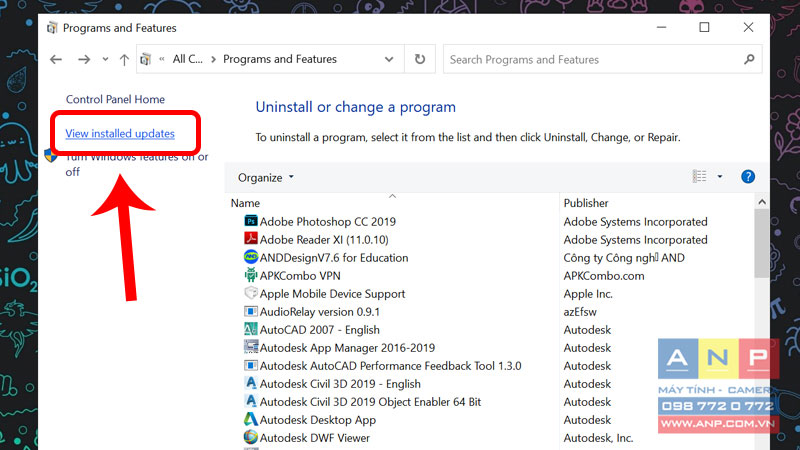The width and height of the screenshot is (800, 450).
Task: Refresh the Programs and Features list
Action: (x=419, y=59)
